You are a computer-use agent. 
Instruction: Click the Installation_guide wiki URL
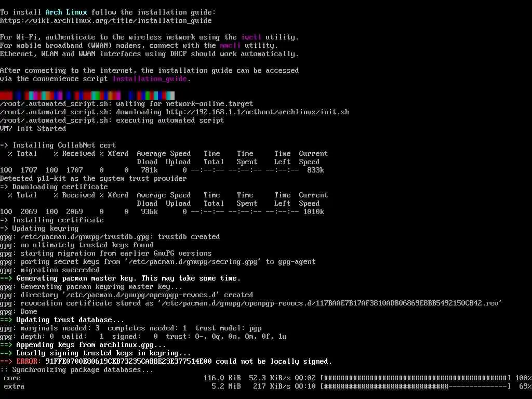click(106, 21)
